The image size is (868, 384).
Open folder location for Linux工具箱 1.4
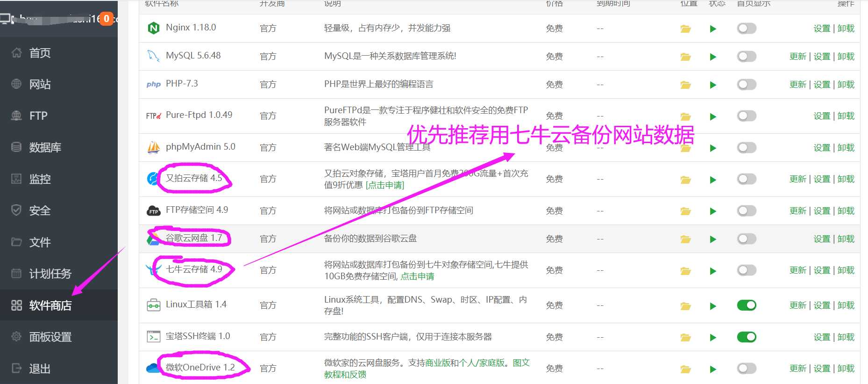pos(685,306)
